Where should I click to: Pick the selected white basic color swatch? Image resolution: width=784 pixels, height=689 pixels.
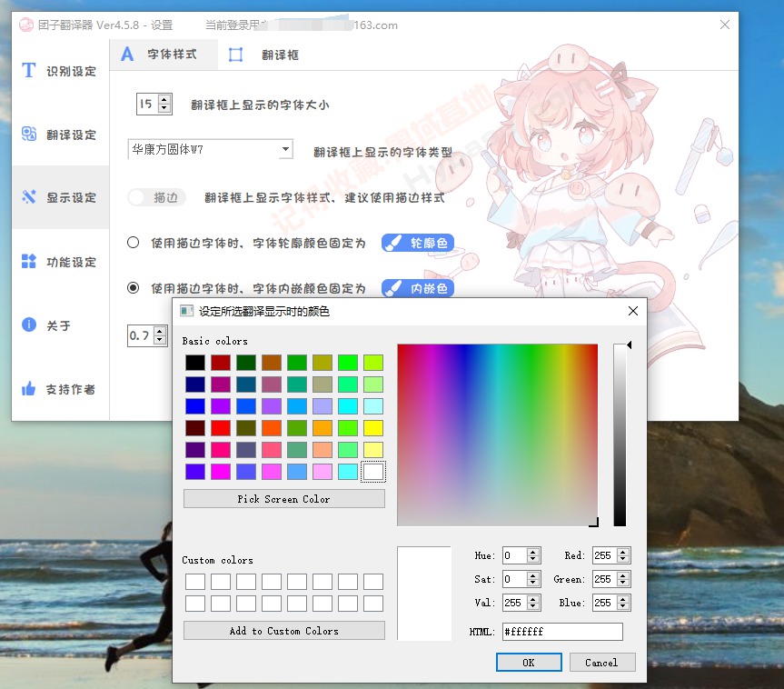pyautogui.click(x=373, y=472)
